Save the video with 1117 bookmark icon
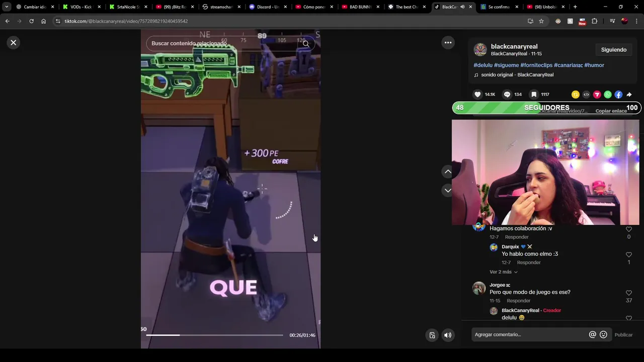644x362 pixels. 534,95
